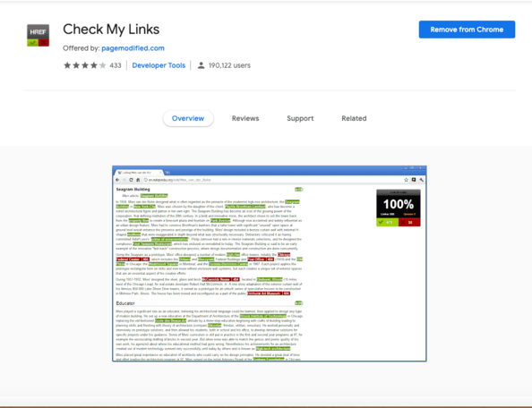
Task: Open the Developer Tools category link
Action: 159,65
